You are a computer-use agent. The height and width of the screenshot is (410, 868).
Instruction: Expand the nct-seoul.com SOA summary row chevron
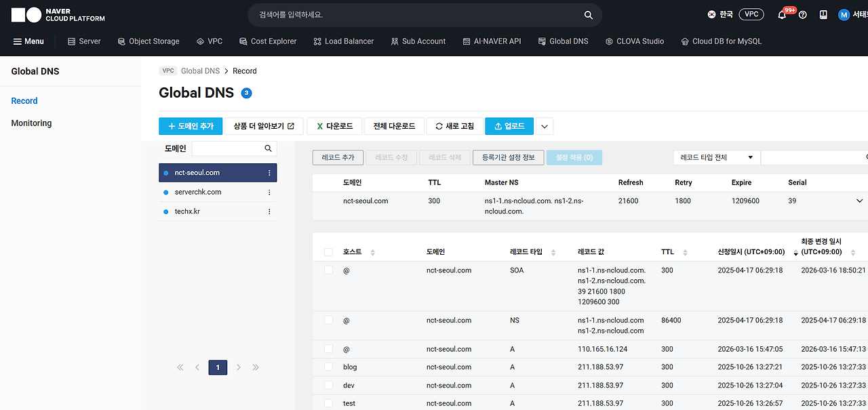point(859,201)
